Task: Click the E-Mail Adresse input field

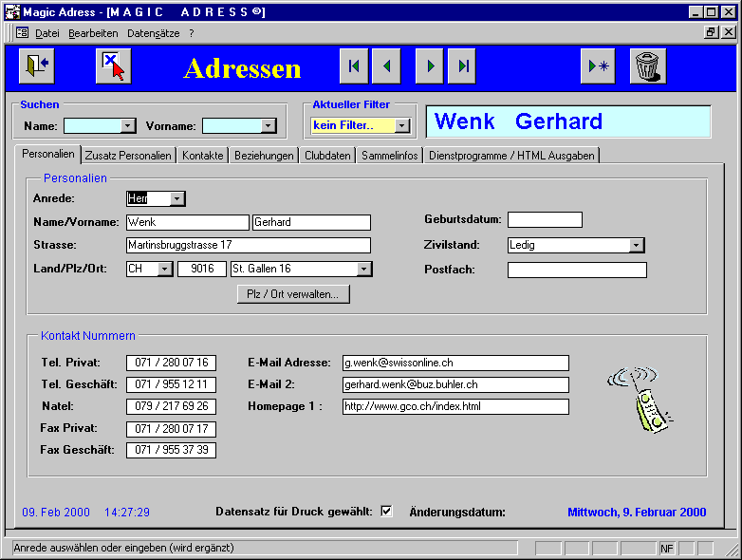Action: point(455,364)
